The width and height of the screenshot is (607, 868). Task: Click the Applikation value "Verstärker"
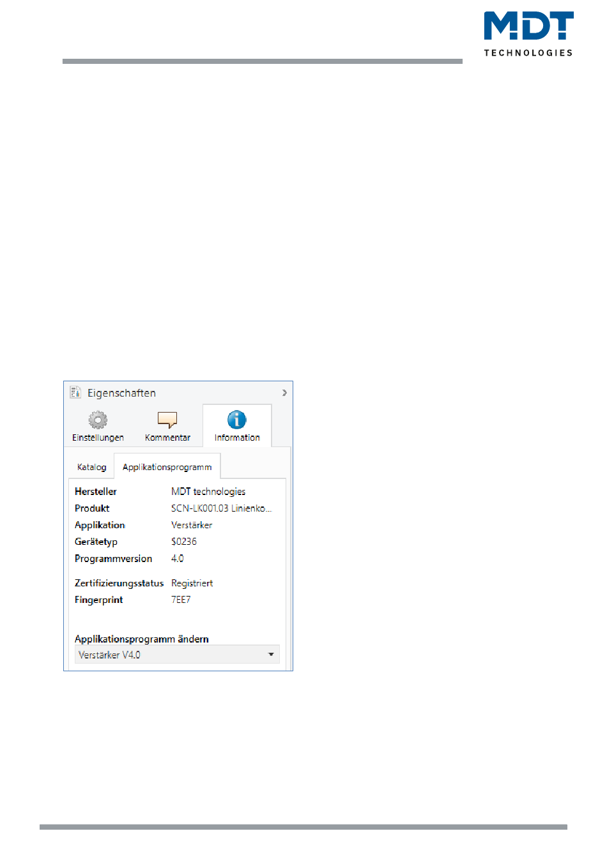[192, 525]
